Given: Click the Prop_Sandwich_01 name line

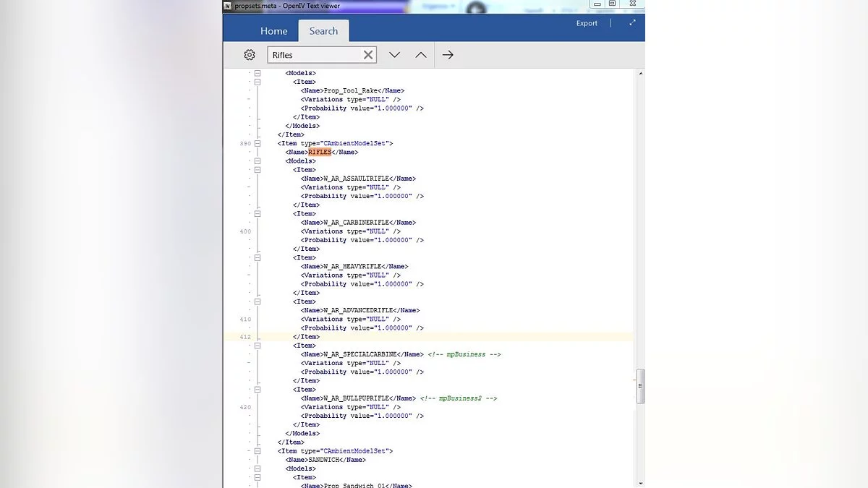Looking at the screenshot, I should coord(357,485).
